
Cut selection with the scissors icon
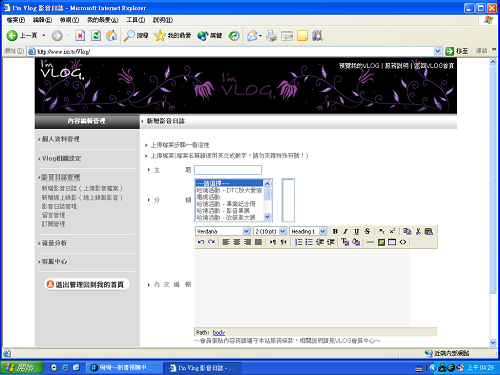click(x=418, y=231)
